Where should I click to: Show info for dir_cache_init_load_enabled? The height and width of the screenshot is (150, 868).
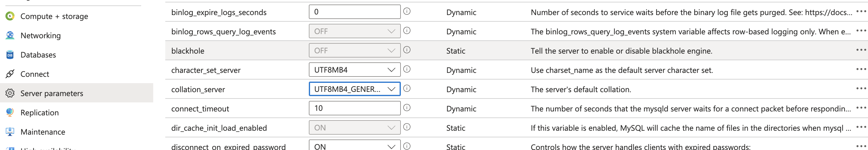pyautogui.click(x=407, y=127)
